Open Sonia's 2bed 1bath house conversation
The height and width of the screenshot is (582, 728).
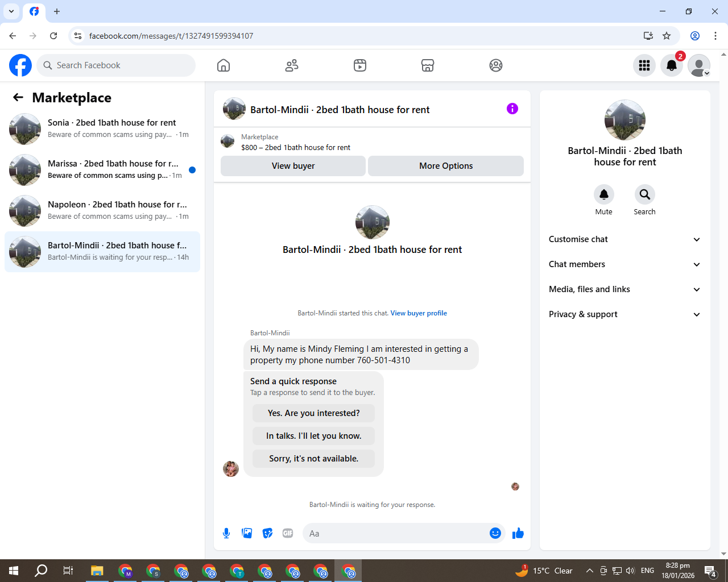102,129
